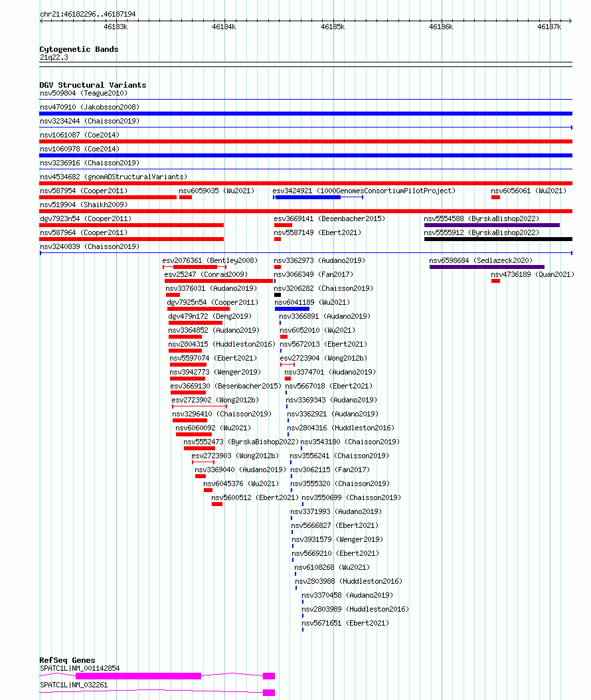Click nsv1061087 (Coe2014) variant label
The width and height of the screenshot is (591, 700).
pyautogui.click(x=80, y=135)
